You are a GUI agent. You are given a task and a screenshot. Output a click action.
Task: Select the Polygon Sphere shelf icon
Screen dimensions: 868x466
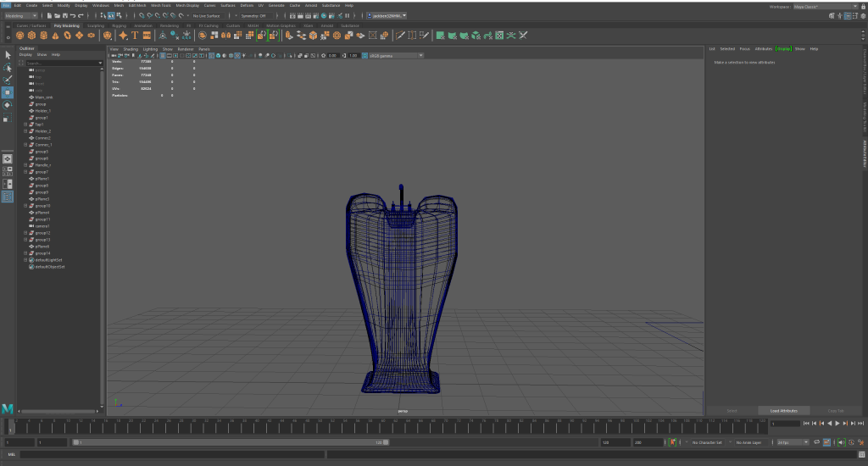point(19,36)
